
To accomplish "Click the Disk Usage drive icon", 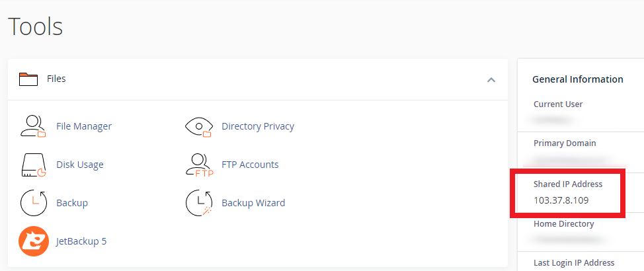I will click(x=33, y=165).
